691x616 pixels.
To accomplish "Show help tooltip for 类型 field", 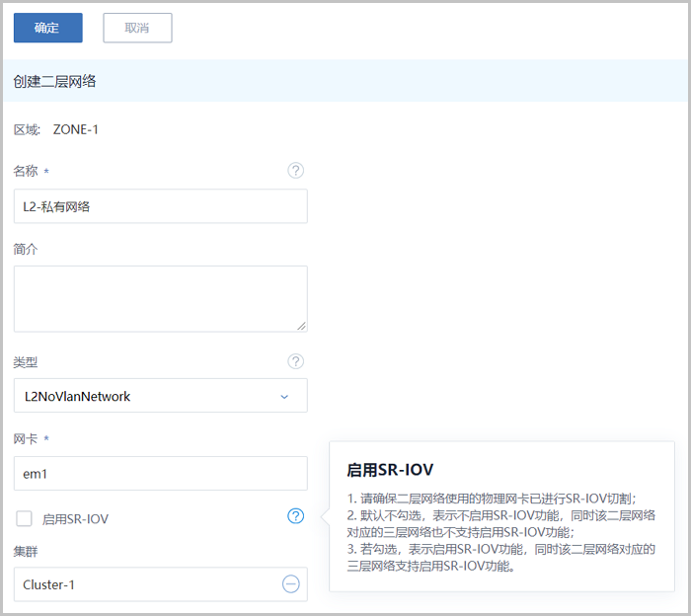I will tap(295, 361).
